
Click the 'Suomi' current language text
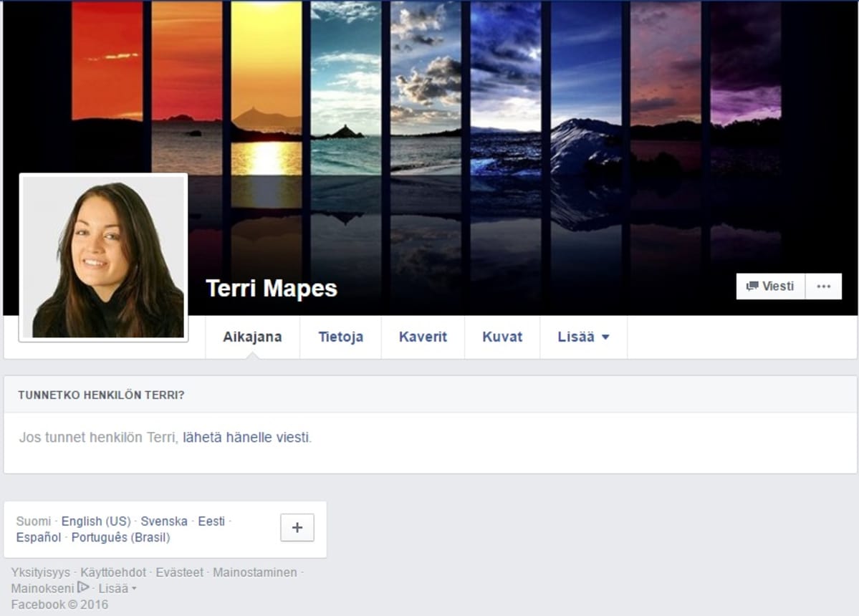coord(34,521)
